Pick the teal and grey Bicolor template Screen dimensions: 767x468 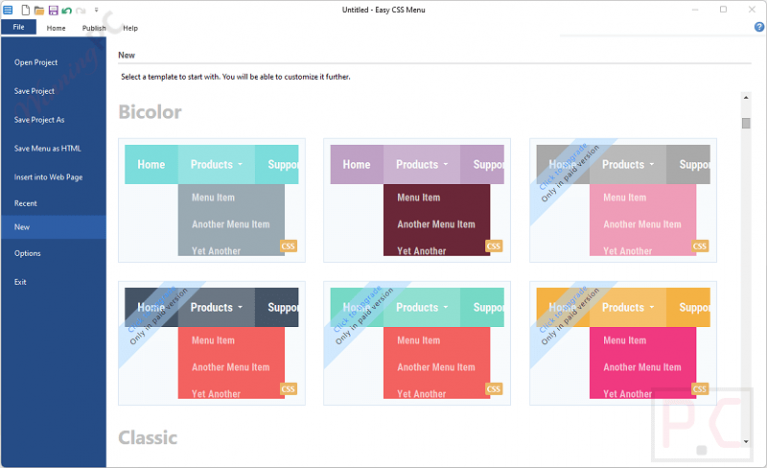[212, 201]
